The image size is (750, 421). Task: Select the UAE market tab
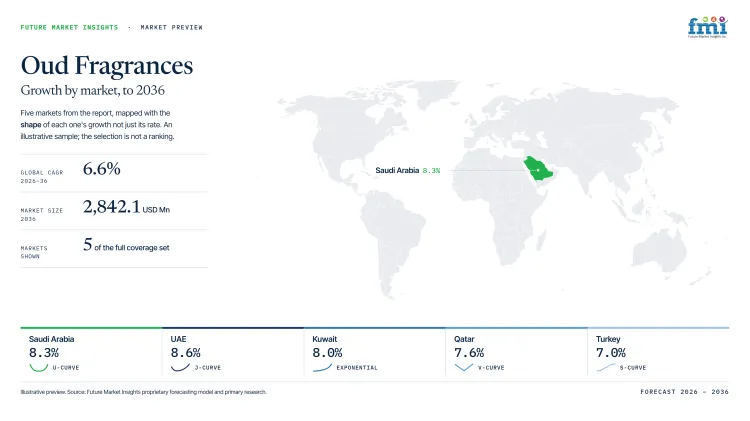pyautogui.click(x=233, y=352)
